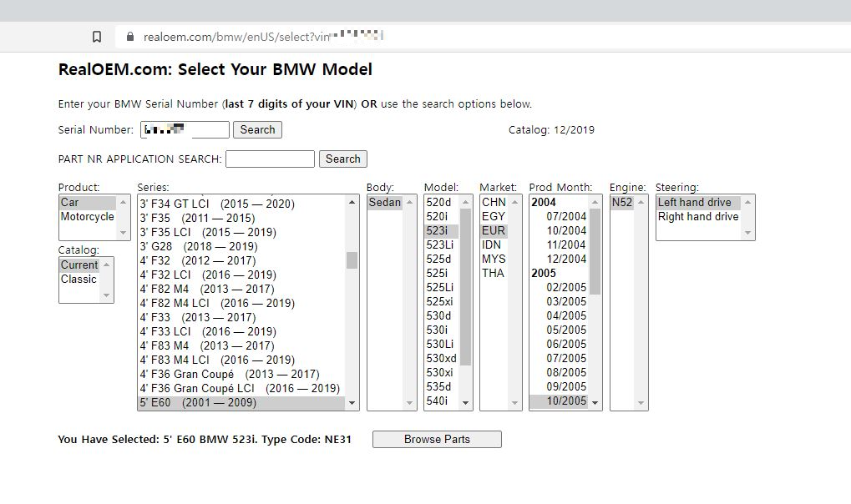Viewport: 851px width, 504px height.
Task: Select 4' F33 (2013 — 2017) series
Action: (241, 317)
